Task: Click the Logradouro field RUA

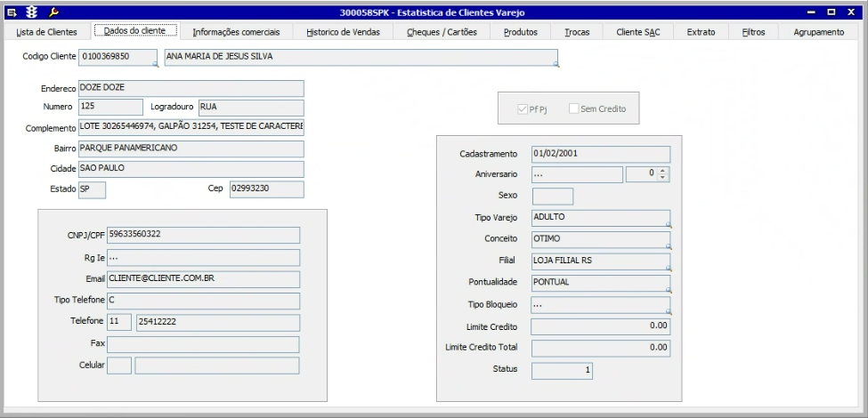Action: [251, 108]
